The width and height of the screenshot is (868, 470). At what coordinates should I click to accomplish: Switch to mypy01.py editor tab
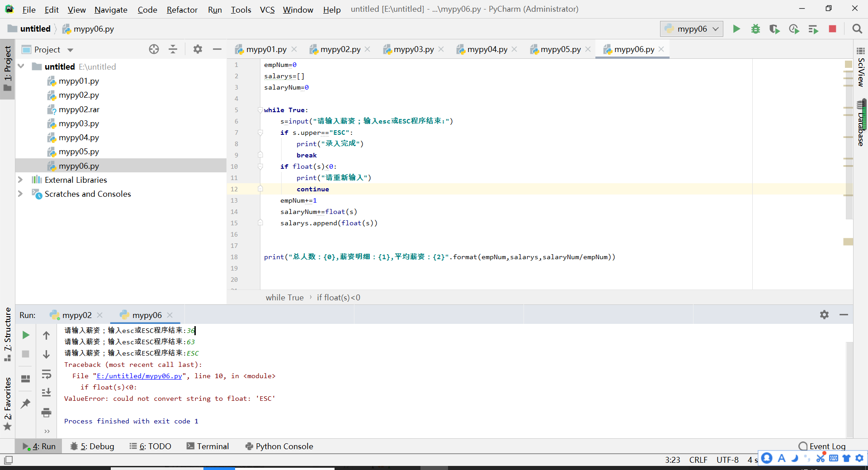pos(266,49)
